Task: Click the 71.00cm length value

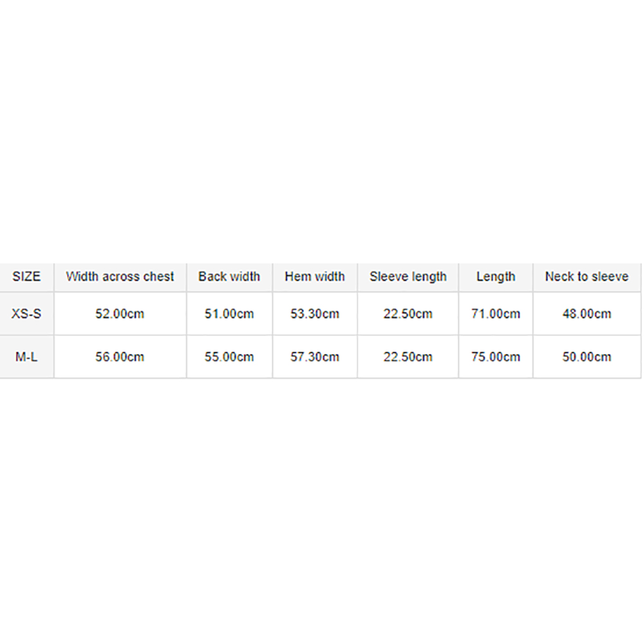Action: click(x=496, y=314)
